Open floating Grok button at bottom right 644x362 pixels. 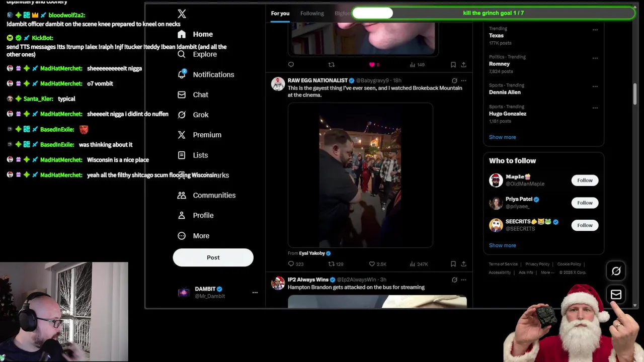pyautogui.click(x=616, y=271)
